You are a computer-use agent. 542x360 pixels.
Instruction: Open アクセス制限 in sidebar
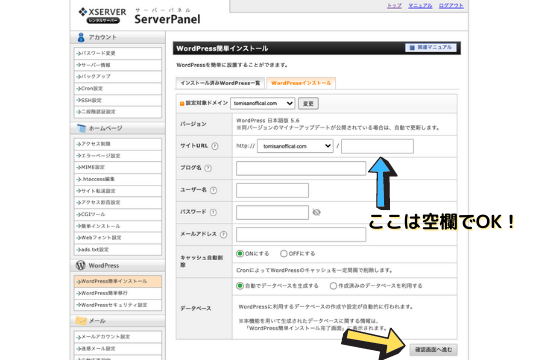click(118, 144)
